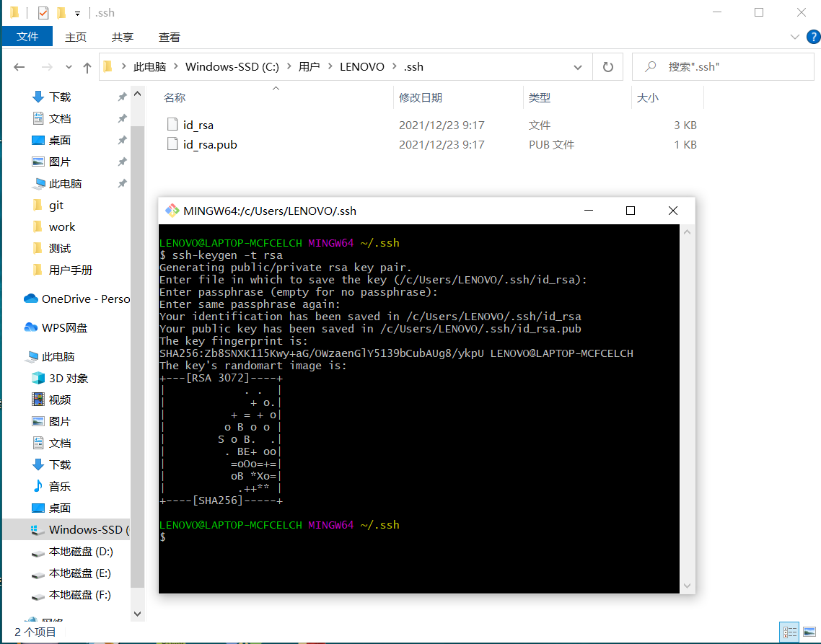This screenshot has width=821, height=644.
Task: Switch to the 共享 ribbon tab
Action: [123, 38]
